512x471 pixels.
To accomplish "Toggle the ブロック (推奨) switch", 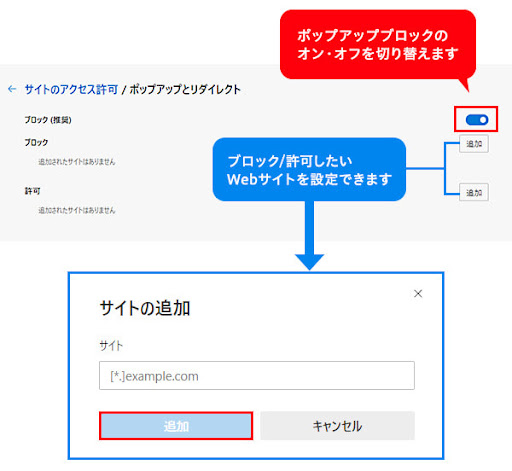I will [477, 120].
